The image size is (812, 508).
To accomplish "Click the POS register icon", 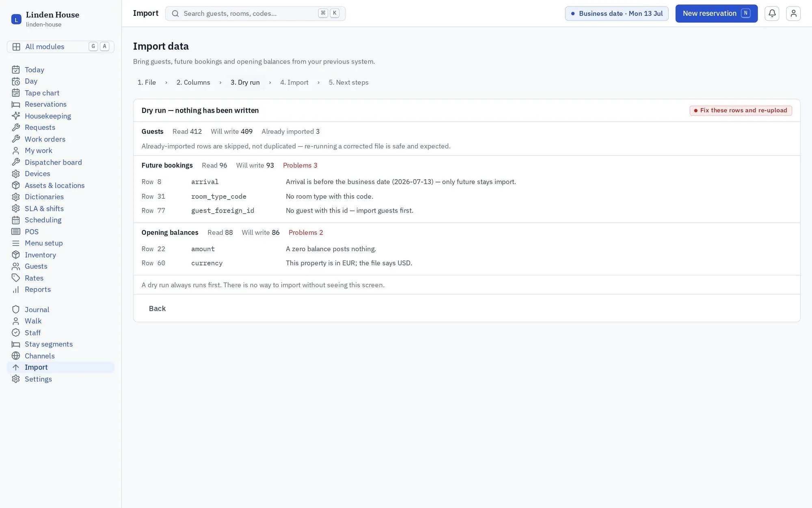I will click(16, 232).
